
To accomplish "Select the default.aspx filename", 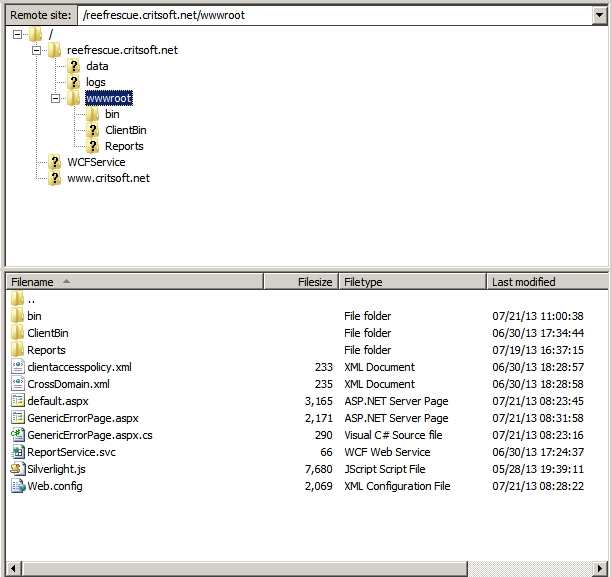I will [x=58, y=401].
